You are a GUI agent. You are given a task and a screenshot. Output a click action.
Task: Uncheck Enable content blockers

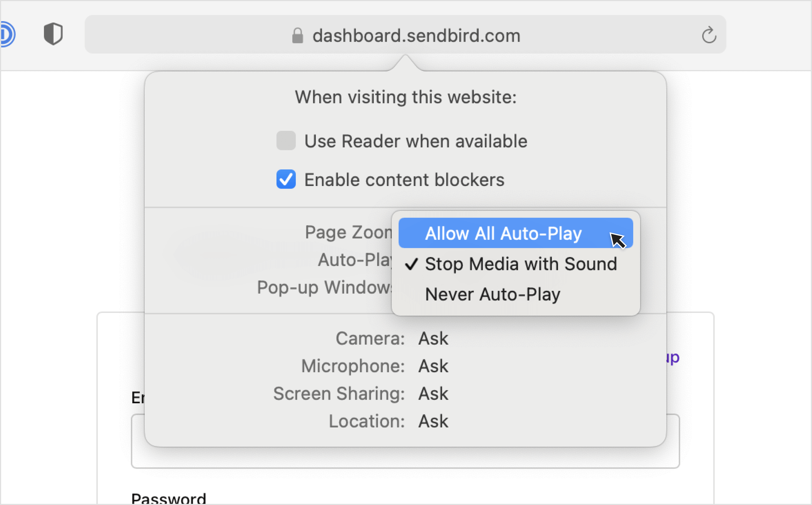(x=286, y=179)
